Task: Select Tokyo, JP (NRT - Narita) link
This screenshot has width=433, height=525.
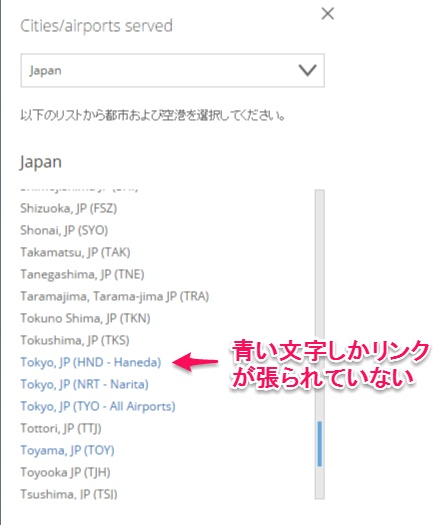Action: 84,384
